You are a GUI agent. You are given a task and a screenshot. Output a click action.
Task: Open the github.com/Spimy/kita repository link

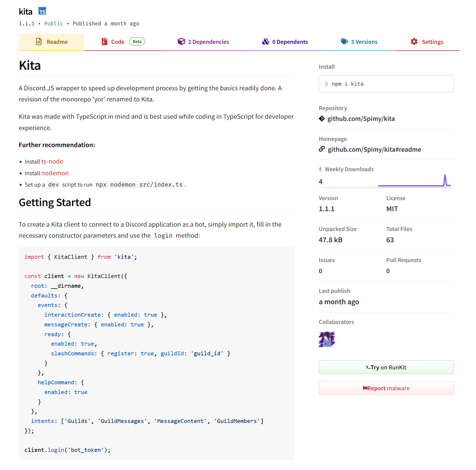[361, 119]
